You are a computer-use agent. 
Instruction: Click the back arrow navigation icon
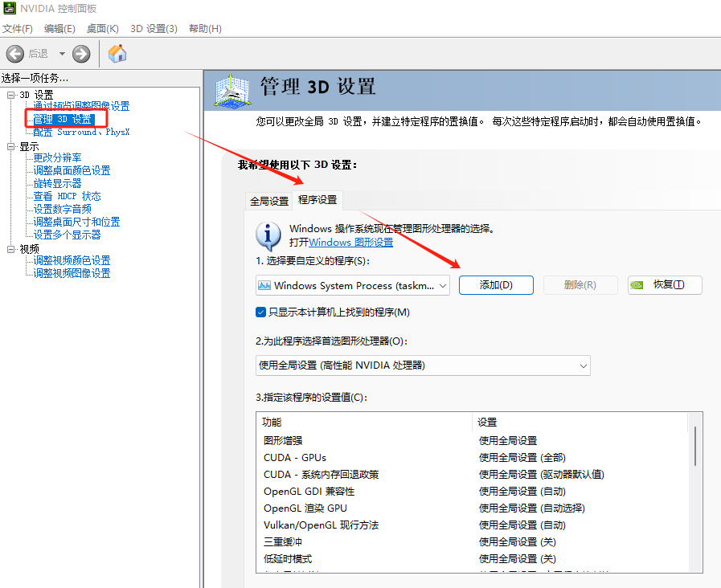click(x=14, y=54)
